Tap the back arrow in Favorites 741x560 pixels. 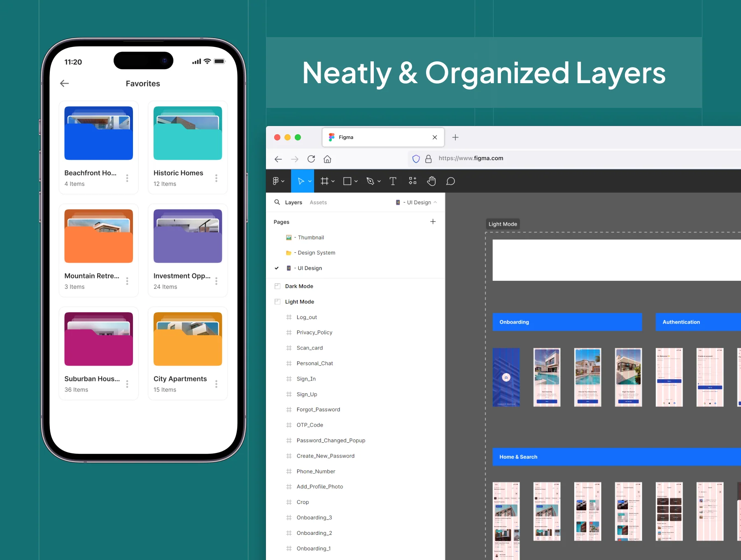(x=65, y=84)
